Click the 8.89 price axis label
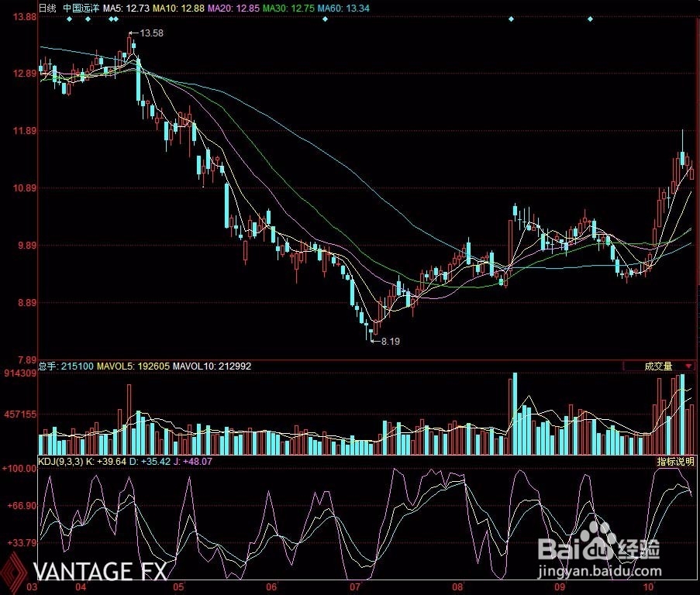This screenshot has height=595, width=700. click(x=27, y=302)
